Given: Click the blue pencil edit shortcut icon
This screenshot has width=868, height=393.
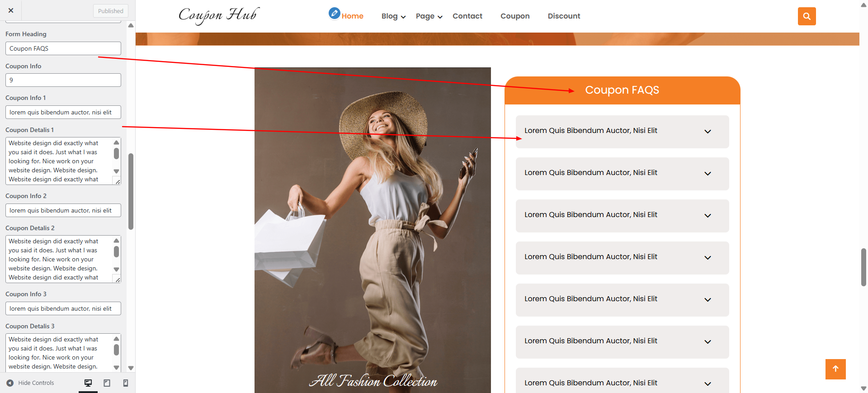Looking at the screenshot, I should pos(334,13).
